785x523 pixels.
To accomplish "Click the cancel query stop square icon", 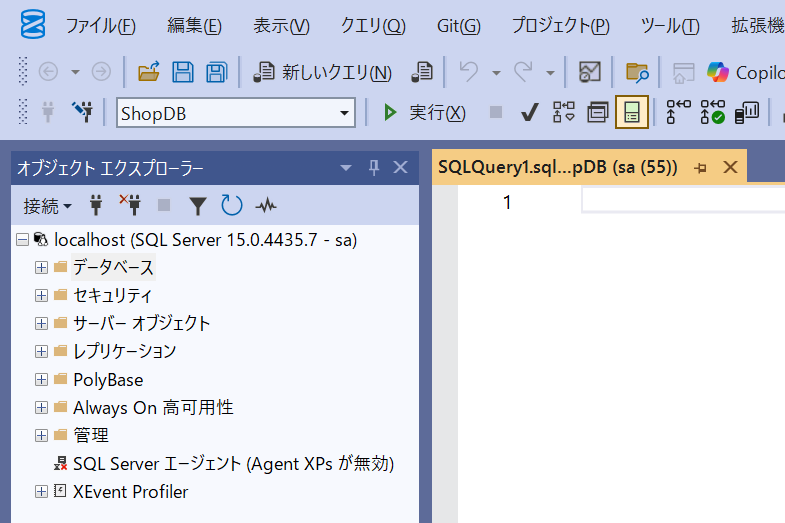I will (496, 112).
